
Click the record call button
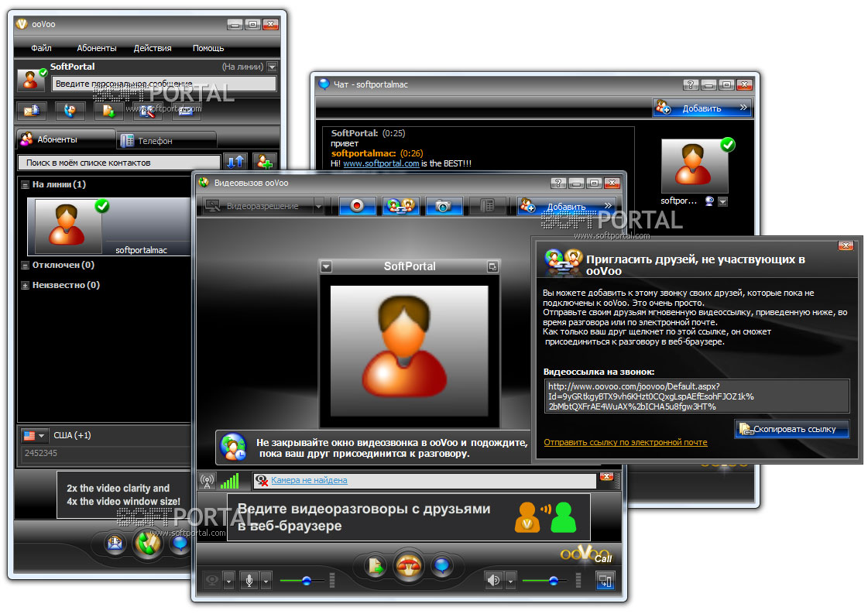tap(357, 206)
